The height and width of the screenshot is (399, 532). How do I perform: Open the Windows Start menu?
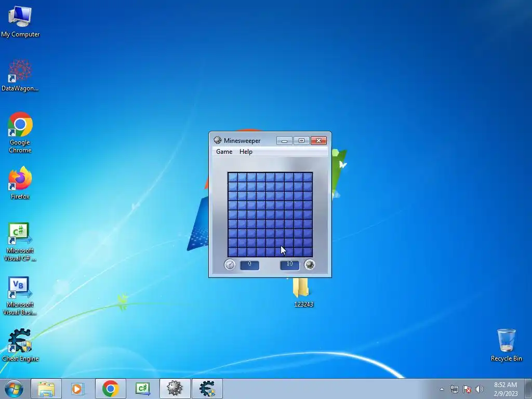(x=14, y=389)
